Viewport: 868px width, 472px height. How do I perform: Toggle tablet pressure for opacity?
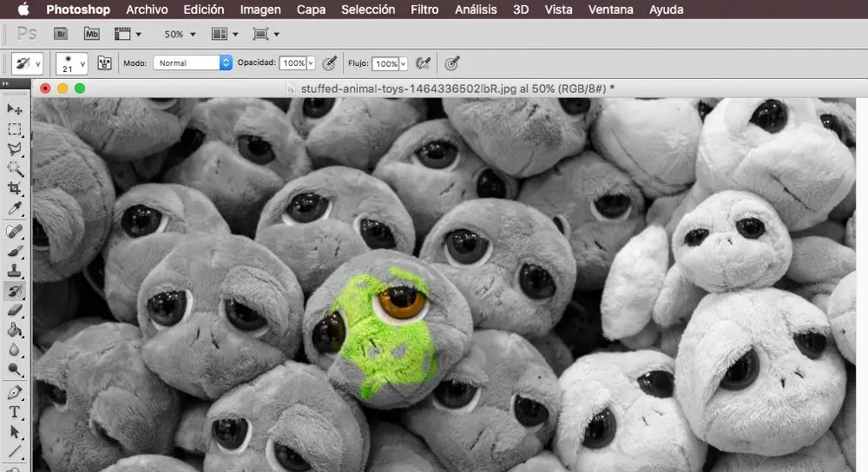coord(329,63)
